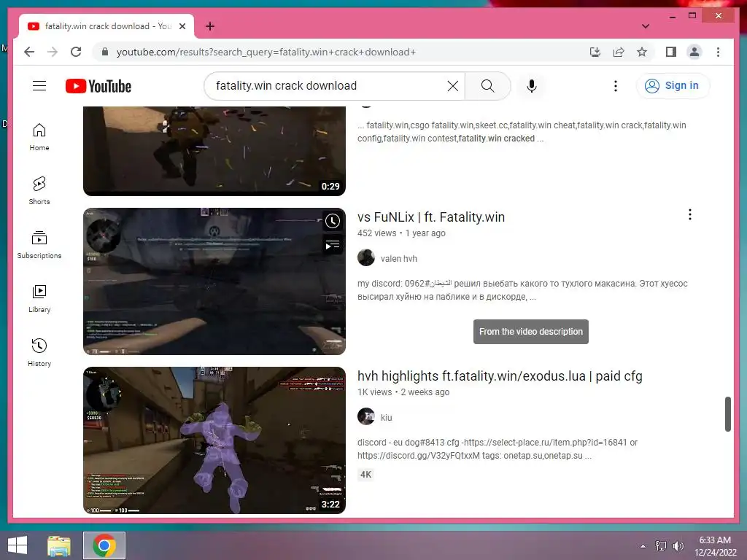Open the valen hvh channel name

tap(399, 259)
